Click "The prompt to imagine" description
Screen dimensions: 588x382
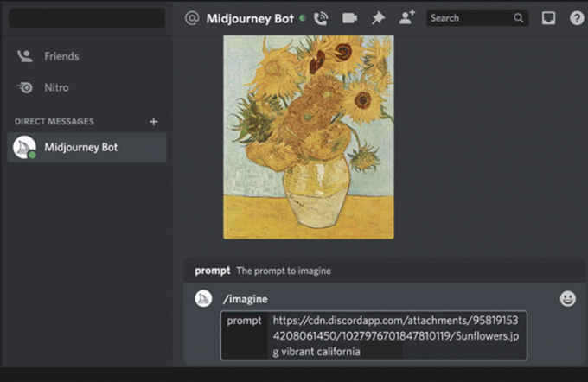pos(284,271)
